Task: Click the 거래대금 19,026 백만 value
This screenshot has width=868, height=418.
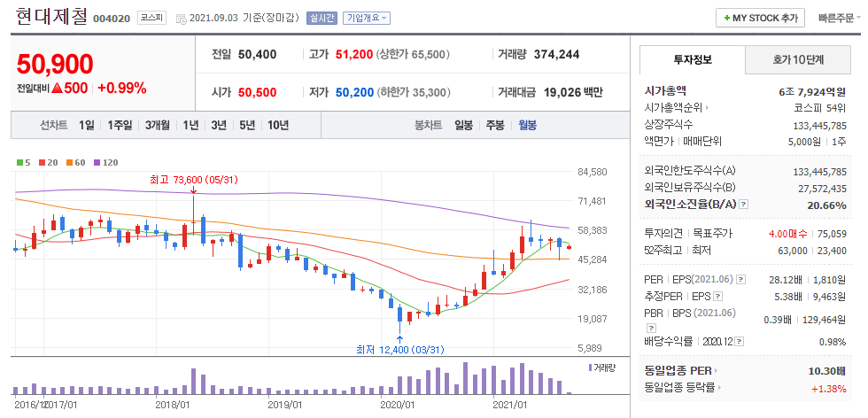Action: (572, 92)
